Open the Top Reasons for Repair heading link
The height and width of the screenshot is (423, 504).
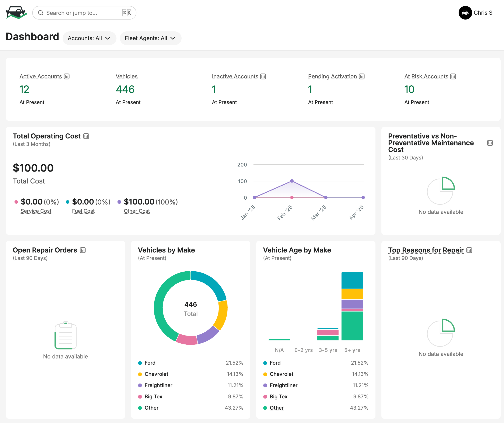(426, 250)
